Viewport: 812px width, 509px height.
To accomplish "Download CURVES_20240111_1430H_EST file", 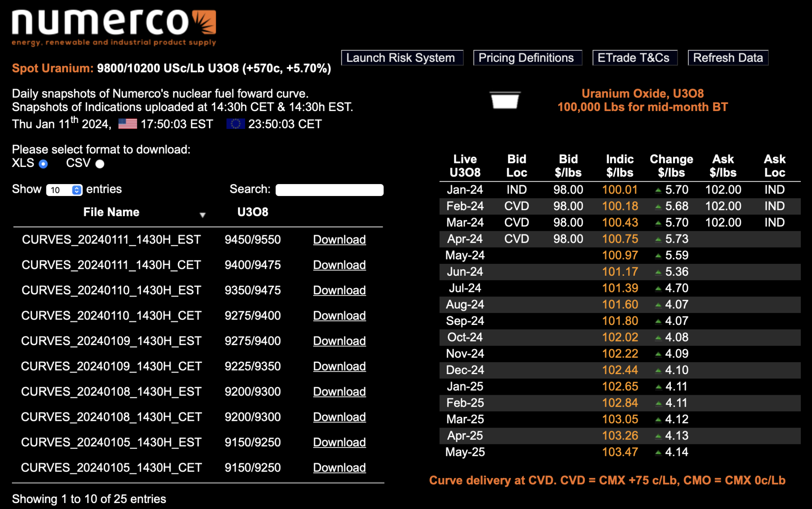I will [x=339, y=240].
